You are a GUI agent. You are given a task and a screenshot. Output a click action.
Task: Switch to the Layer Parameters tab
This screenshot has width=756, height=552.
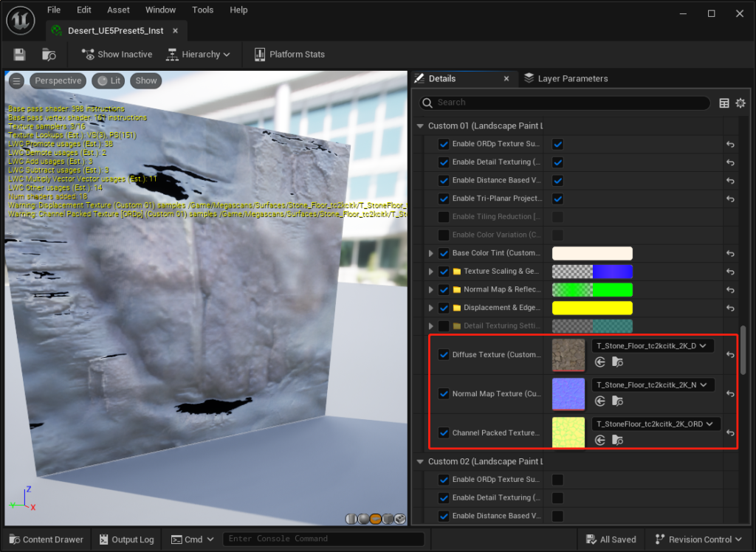point(566,79)
